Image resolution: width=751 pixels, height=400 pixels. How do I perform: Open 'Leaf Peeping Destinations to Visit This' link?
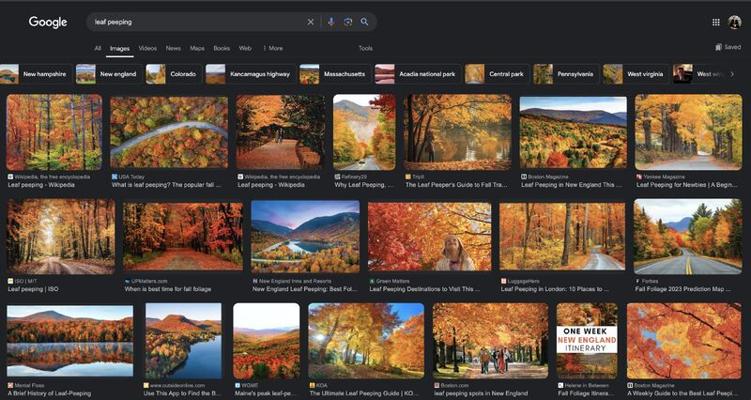click(x=425, y=289)
